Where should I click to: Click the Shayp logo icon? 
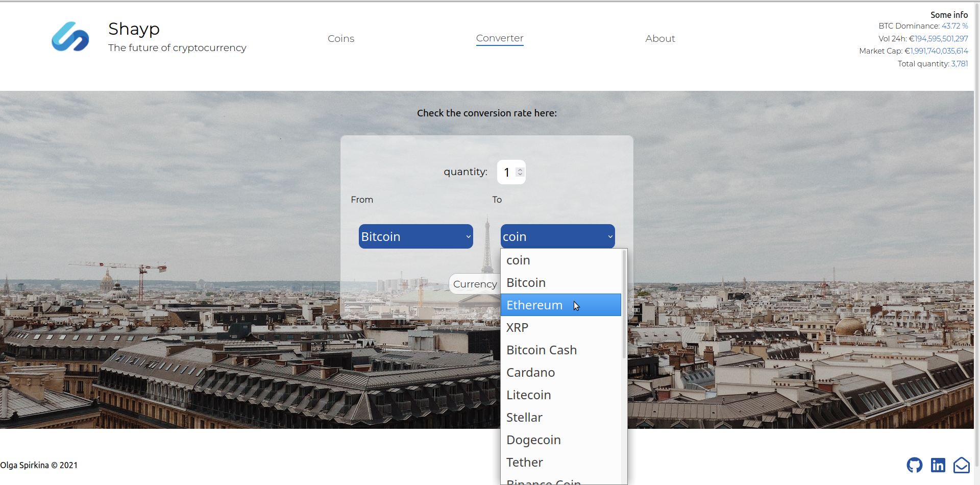pyautogui.click(x=70, y=37)
